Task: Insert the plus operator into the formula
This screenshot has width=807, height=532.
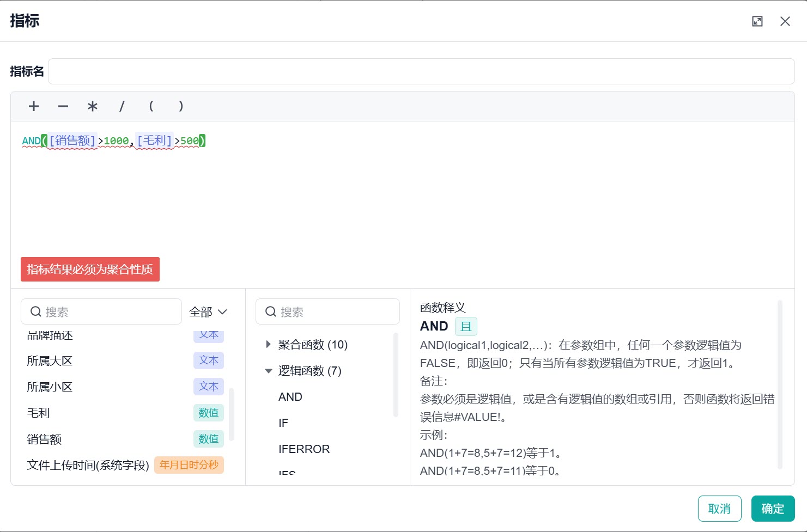Action: tap(34, 106)
